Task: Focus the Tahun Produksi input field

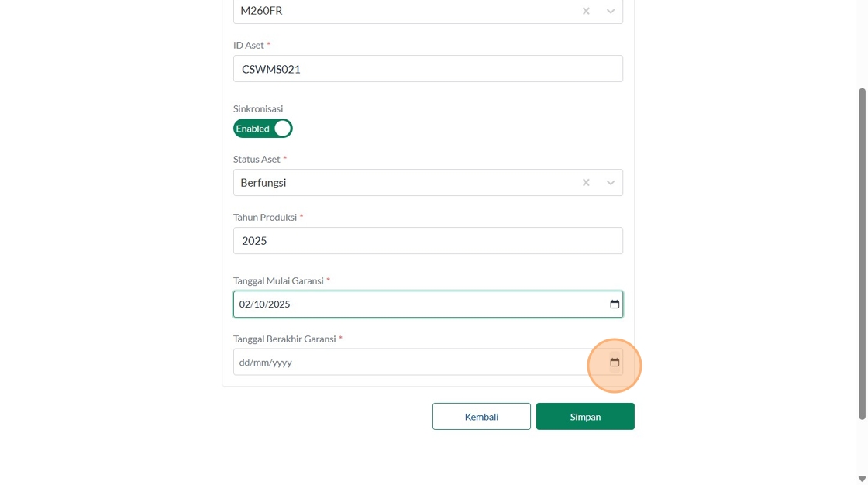Action: (x=428, y=241)
